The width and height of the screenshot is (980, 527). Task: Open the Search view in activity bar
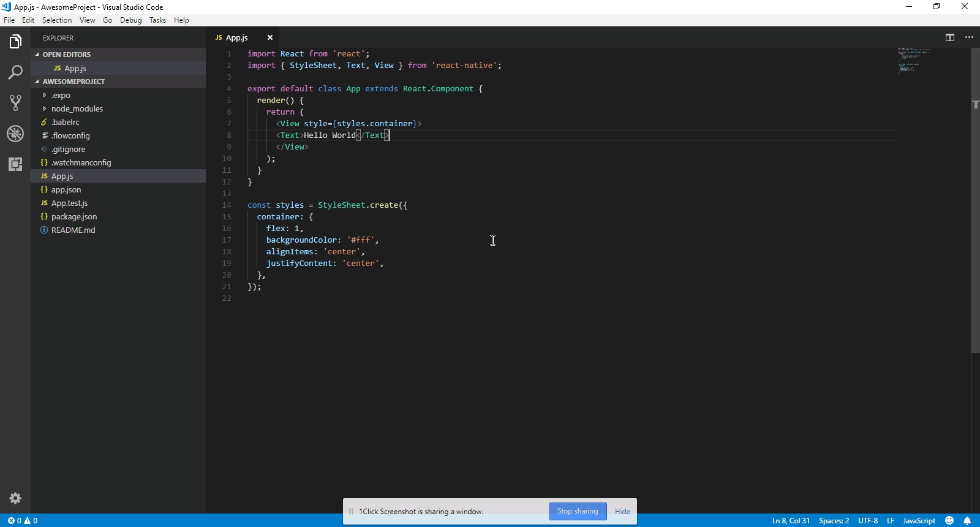[15, 72]
